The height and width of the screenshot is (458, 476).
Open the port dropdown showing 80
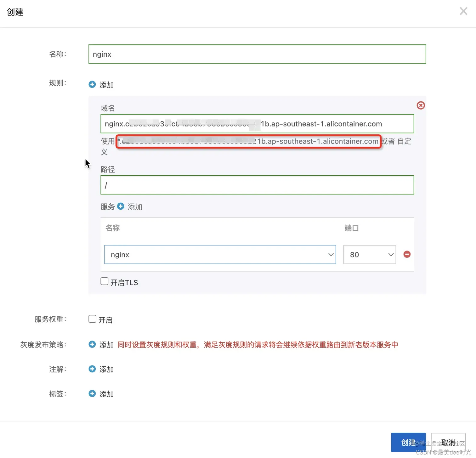(369, 254)
